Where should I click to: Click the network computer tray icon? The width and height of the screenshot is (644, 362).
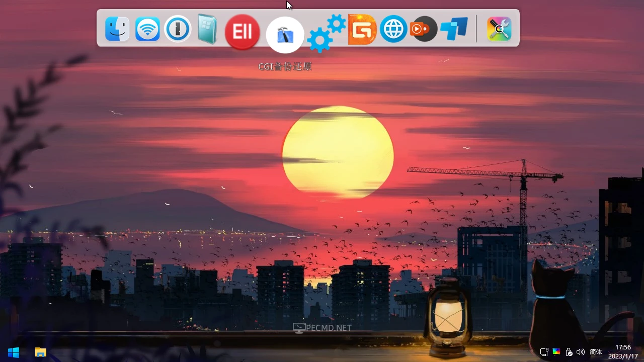pyautogui.click(x=544, y=352)
